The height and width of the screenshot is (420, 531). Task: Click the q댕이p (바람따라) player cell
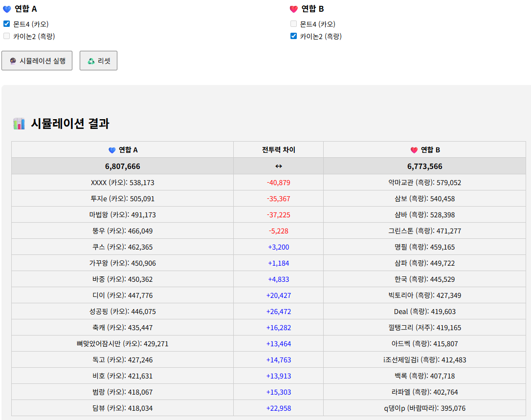point(424,408)
